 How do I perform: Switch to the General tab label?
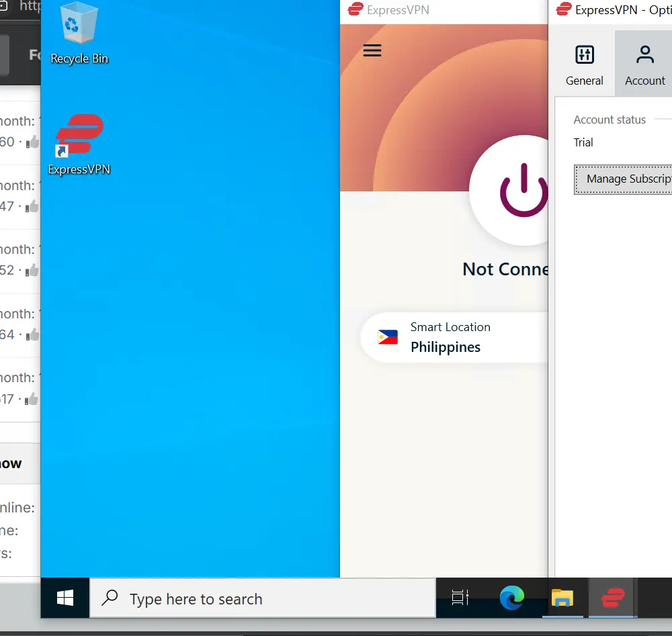click(x=585, y=81)
